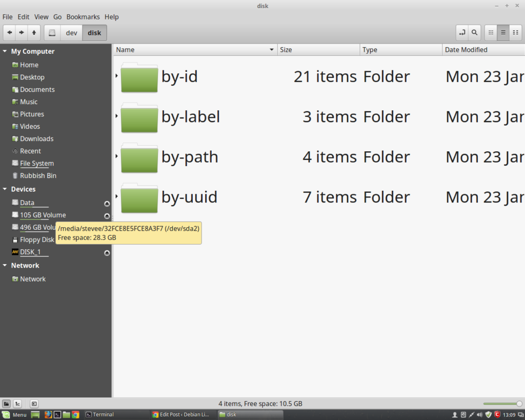This screenshot has width=525, height=420.
Task: Switch to icon view mode
Action: [x=491, y=33]
